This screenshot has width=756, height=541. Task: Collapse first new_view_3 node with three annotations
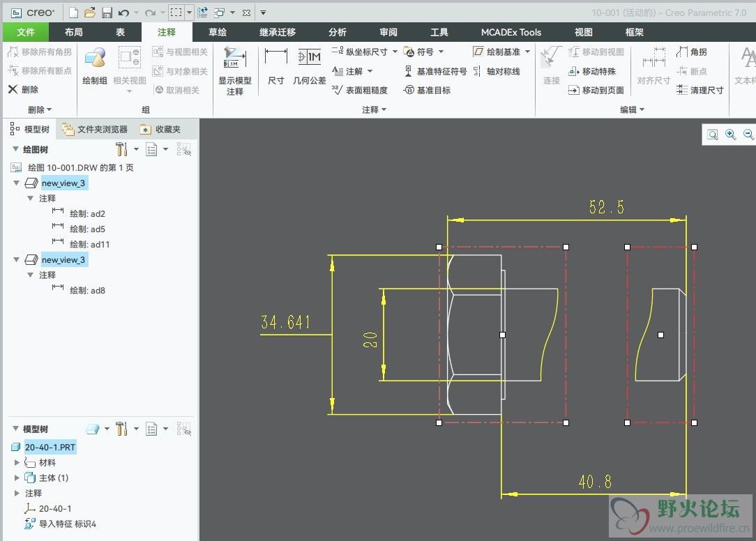[x=16, y=183]
